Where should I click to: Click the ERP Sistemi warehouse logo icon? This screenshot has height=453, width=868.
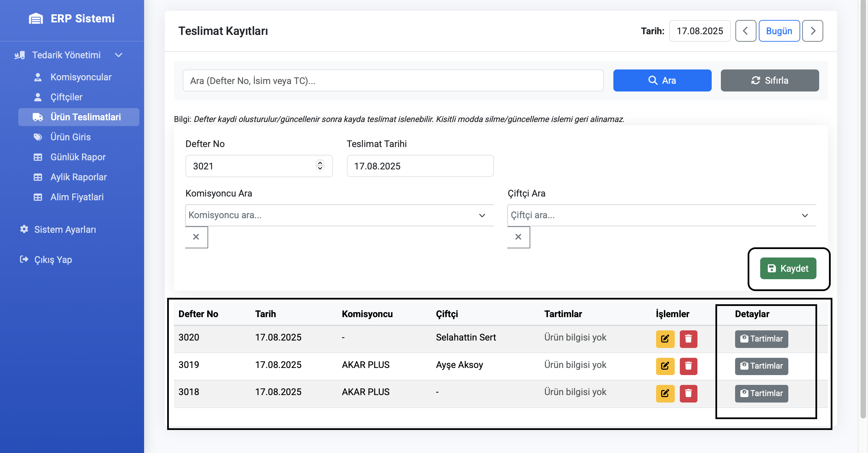[x=36, y=19]
